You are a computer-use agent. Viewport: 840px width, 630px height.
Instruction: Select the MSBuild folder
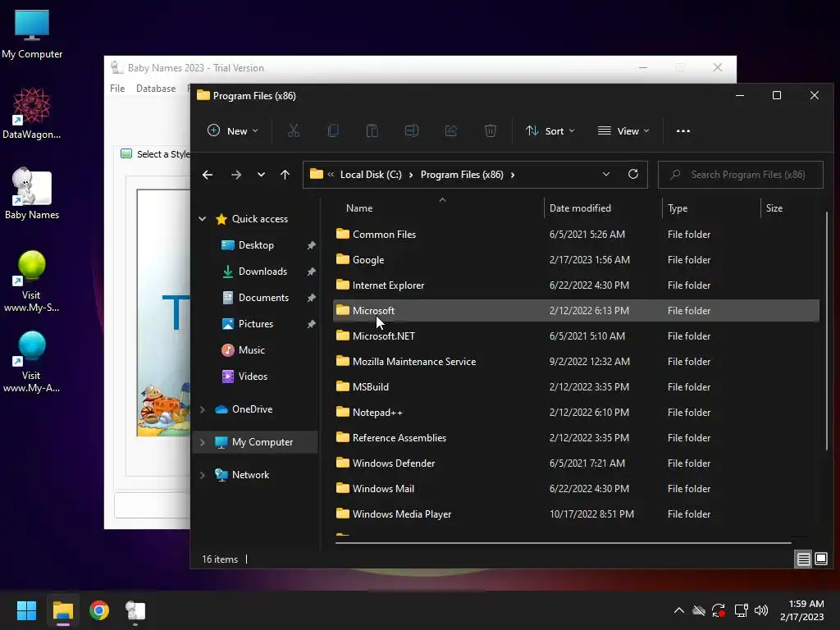576,387
